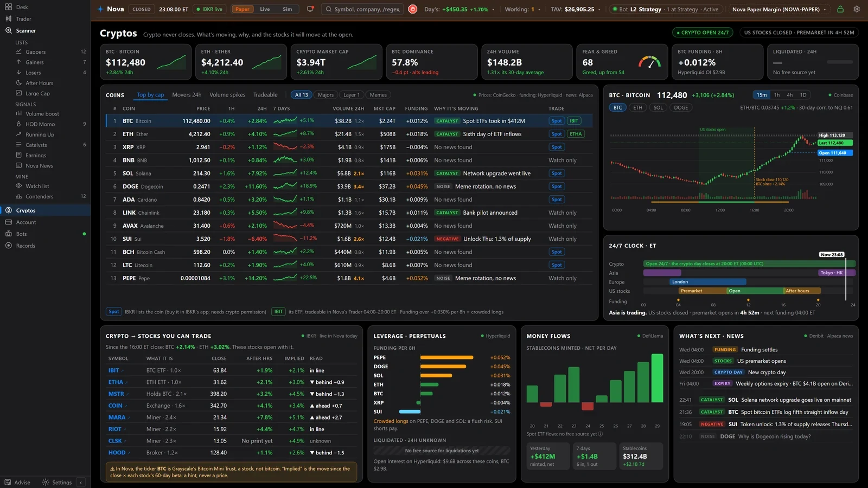Set the BTC chart to the 15m timeframe
This screenshot has width=868, height=488.
coord(762,95)
